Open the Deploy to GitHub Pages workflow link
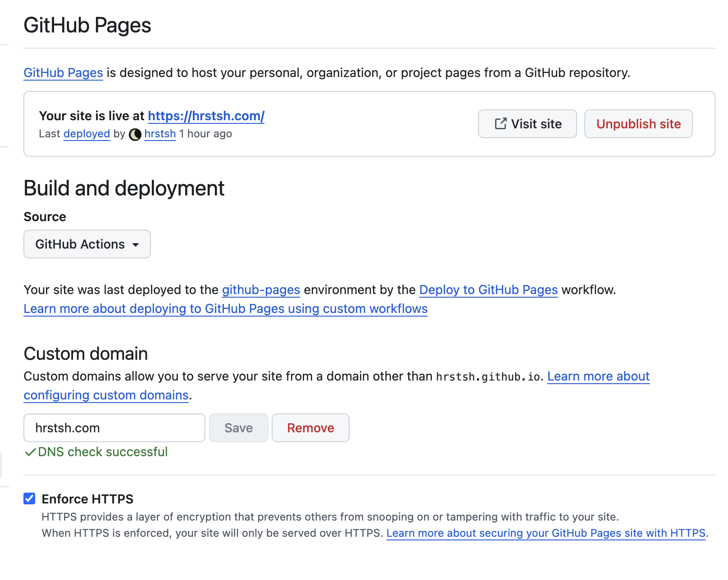728x580 pixels. coord(488,290)
